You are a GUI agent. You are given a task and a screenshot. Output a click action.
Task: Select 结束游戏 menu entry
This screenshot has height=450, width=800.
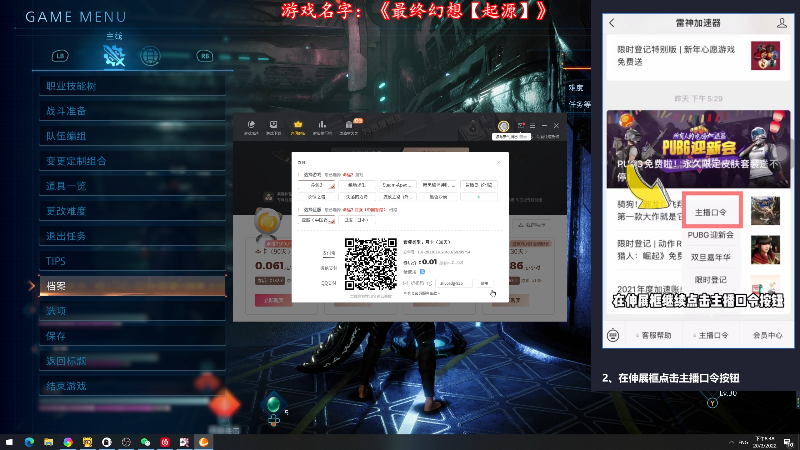132,386
